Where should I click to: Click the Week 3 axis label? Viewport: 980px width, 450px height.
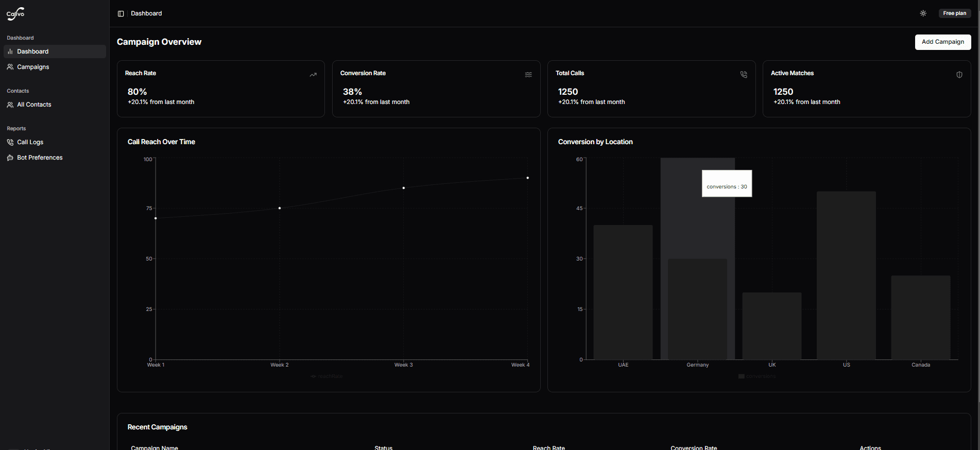coord(404,365)
